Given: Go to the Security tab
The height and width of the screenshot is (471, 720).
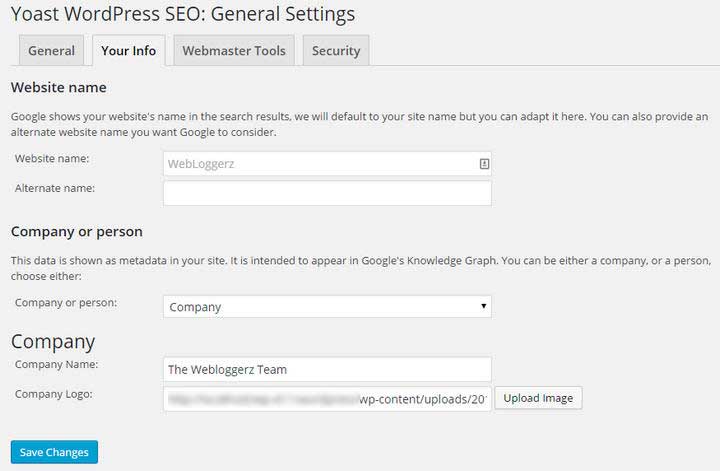Looking at the screenshot, I should coord(336,51).
